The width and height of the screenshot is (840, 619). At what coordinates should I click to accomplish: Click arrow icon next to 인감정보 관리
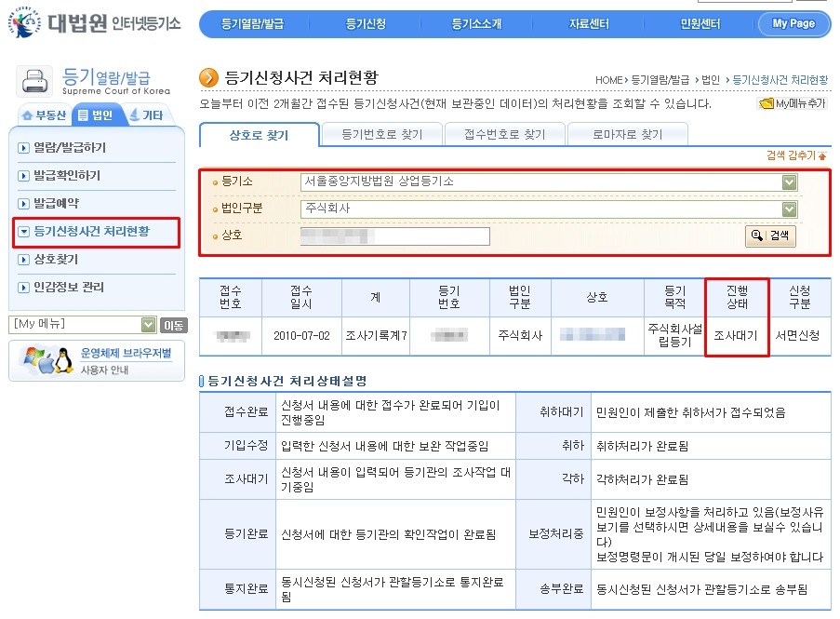(x=23, y=288)
